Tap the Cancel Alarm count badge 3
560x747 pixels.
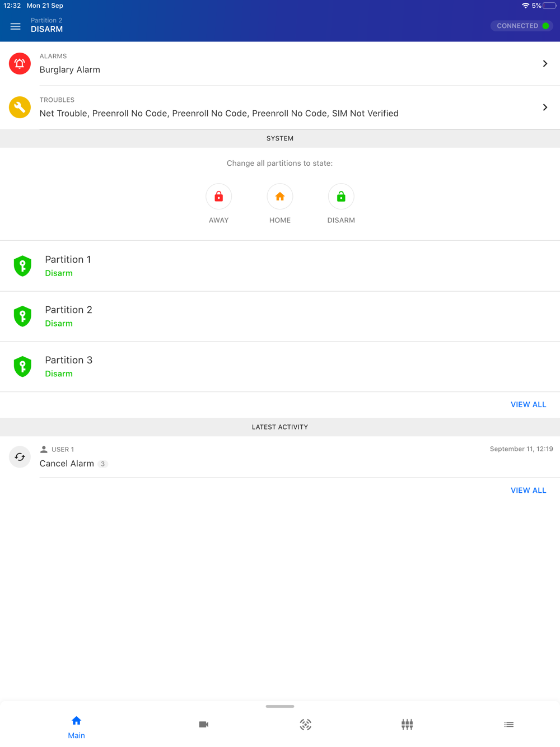tap(102, 464)
